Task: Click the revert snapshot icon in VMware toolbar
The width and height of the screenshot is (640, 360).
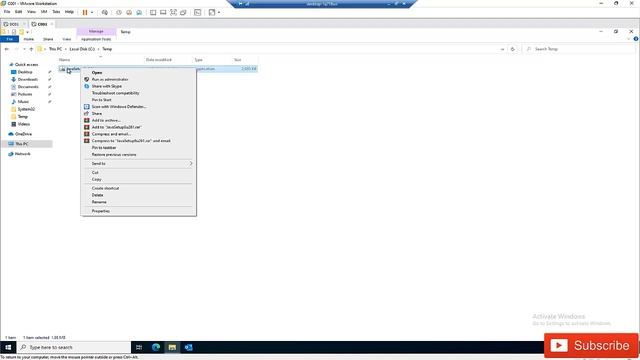Action: (129, 12)
